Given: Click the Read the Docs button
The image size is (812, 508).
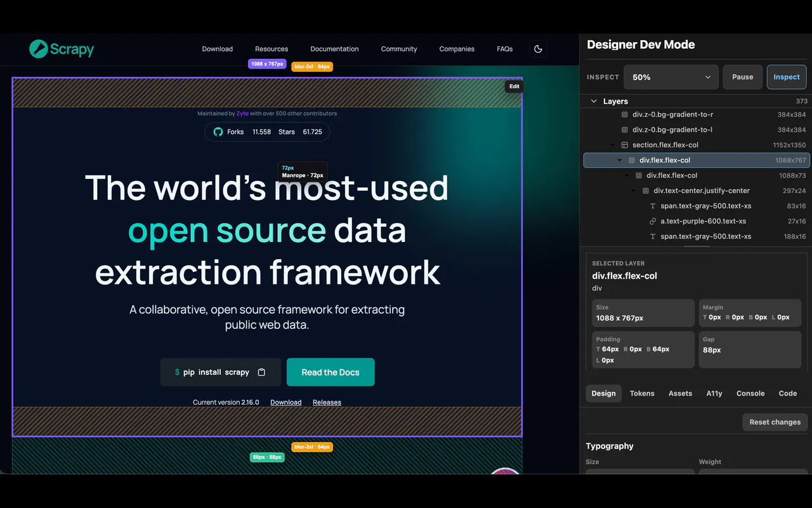Looking at the screenshot, I should pos(331,372).
